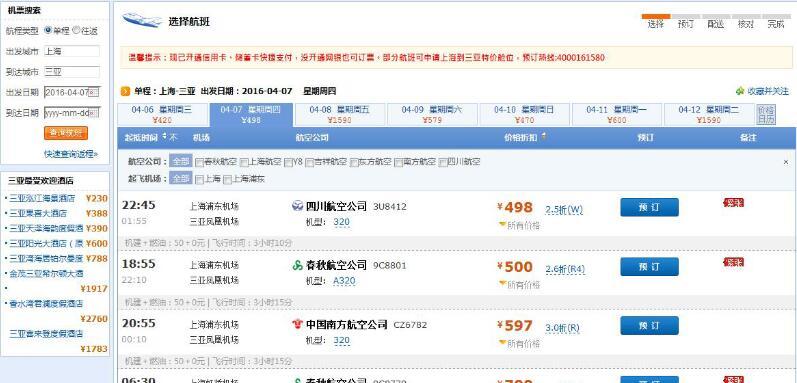Viewport: 797px width, 383px height.
Task: Click price sort arrow next to 价格折扣
Action: (x=544, y=137)
